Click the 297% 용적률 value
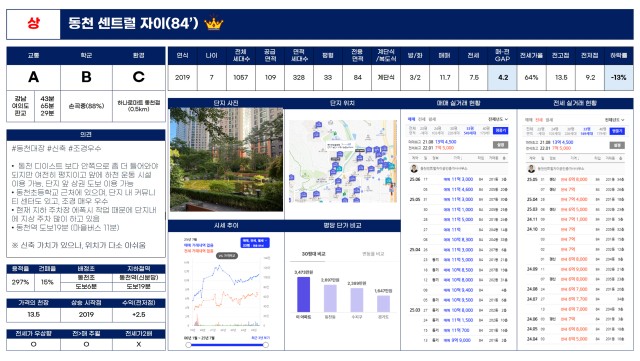This screenshot has height=361, width=640. (x=20, y=282)
